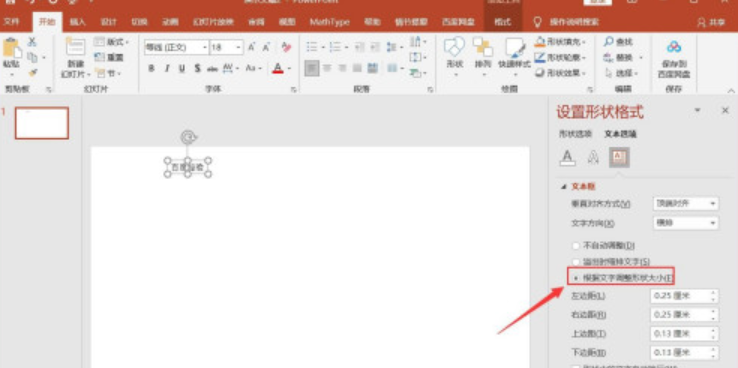Open the MathType ribbon tab
The width and height of the screenshot is (738, 368).
pos(329,22)
